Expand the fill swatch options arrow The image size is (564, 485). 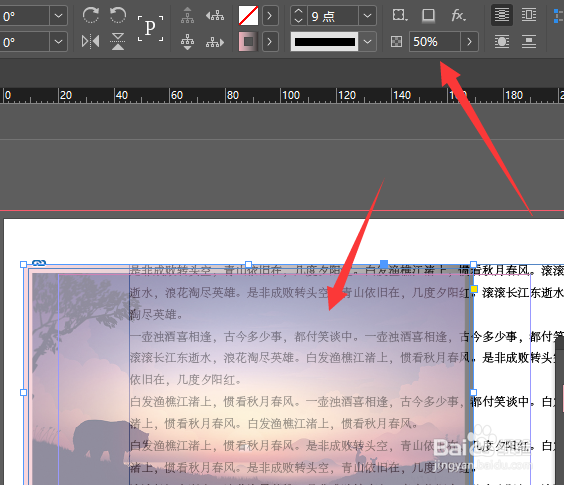(270, 15)
